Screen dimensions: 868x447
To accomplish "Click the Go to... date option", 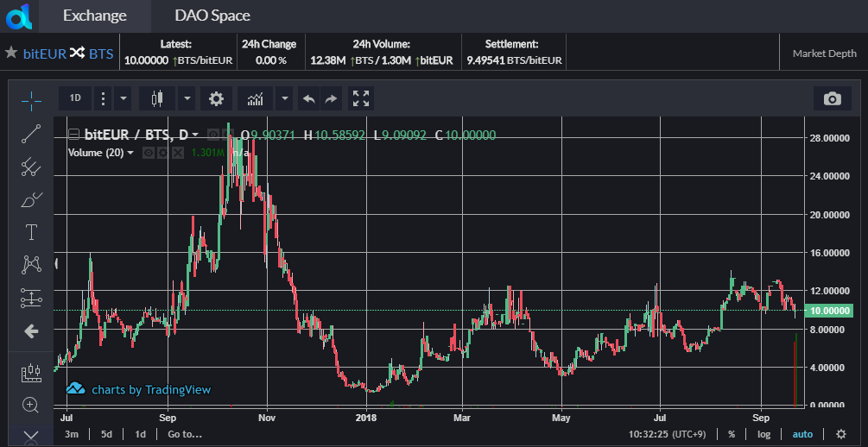I will (185, 434).
